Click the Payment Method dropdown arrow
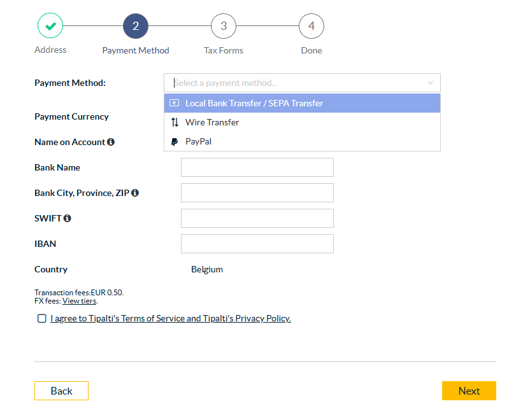The image size is (530, 420). [x=430, y=83]
